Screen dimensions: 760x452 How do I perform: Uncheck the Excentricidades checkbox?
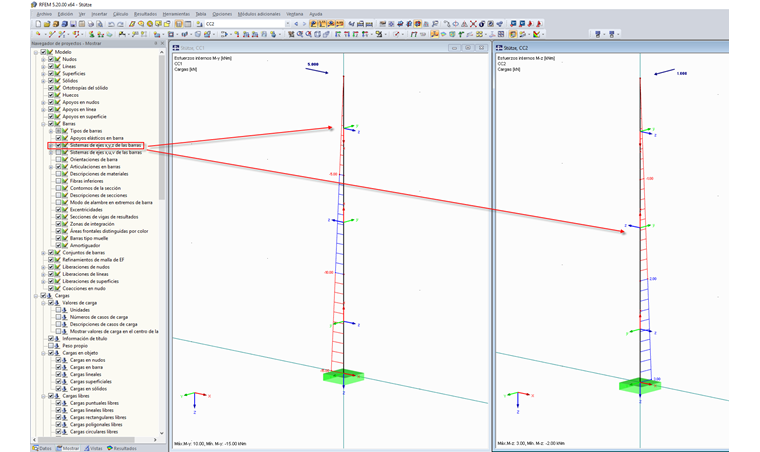[58, 210]
